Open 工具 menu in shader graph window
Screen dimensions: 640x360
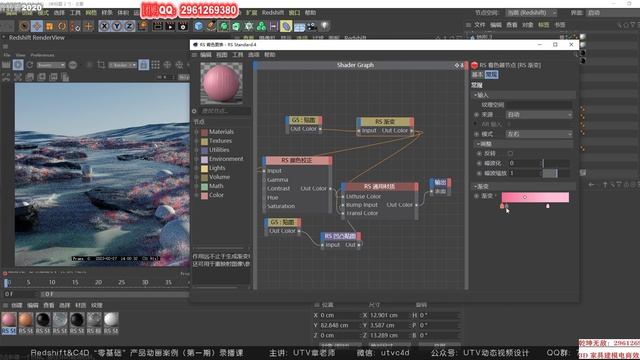click(238, 55)
